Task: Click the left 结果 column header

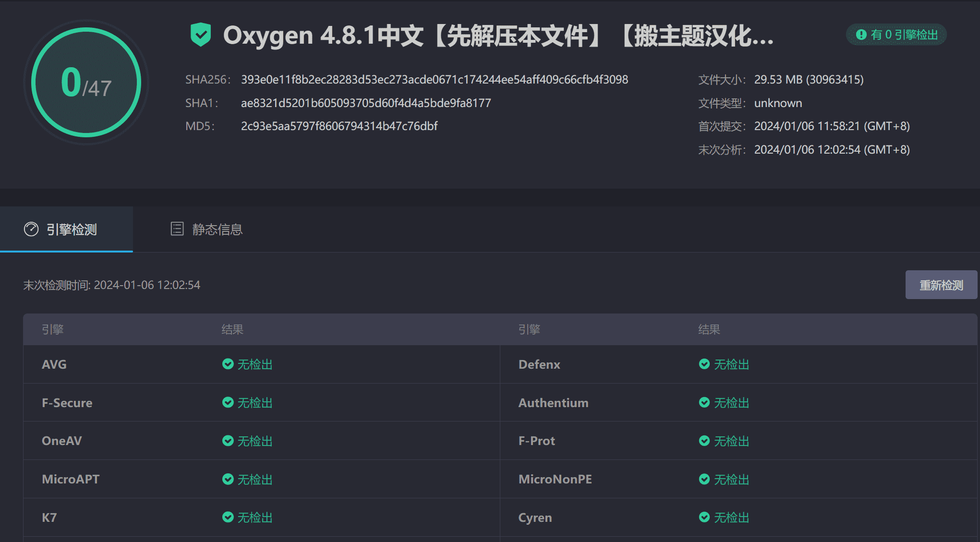Action: (x=232, y=329)
